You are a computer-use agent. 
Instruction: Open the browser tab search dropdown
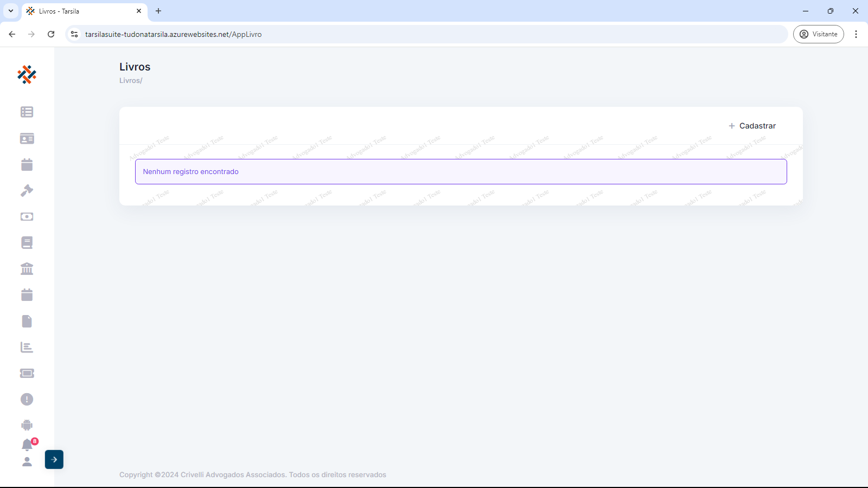click(11, 11)
